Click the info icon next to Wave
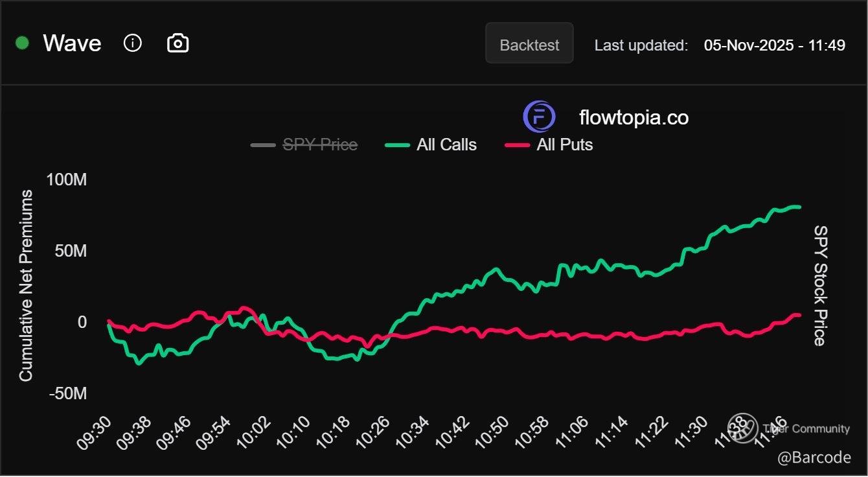This screenshot has height=477, width=868. (x=133, y=43)
